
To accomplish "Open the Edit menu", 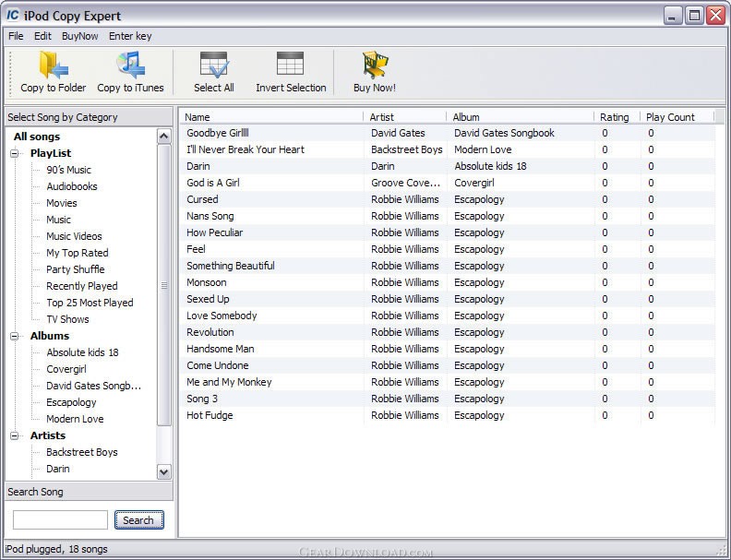I will tap(42, 36).
